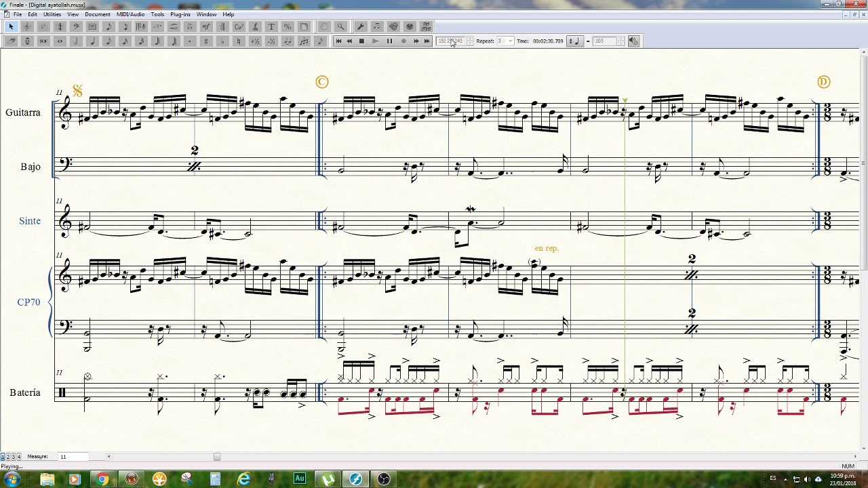This screenshot has height=488, width=868.
Task: Pause the playback
Action: pos(389,41)
